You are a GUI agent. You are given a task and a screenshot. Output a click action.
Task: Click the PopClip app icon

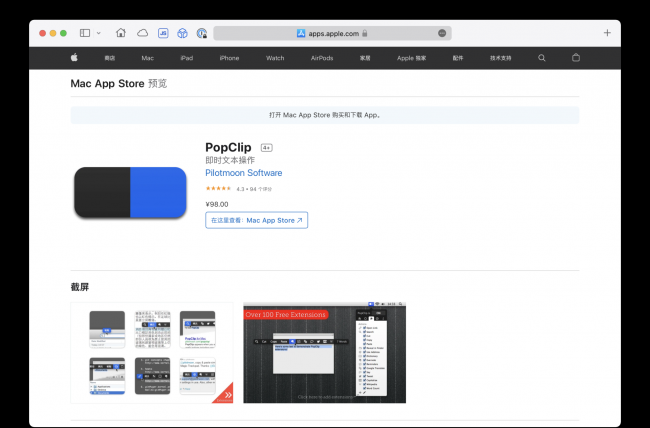coord(130,192)
